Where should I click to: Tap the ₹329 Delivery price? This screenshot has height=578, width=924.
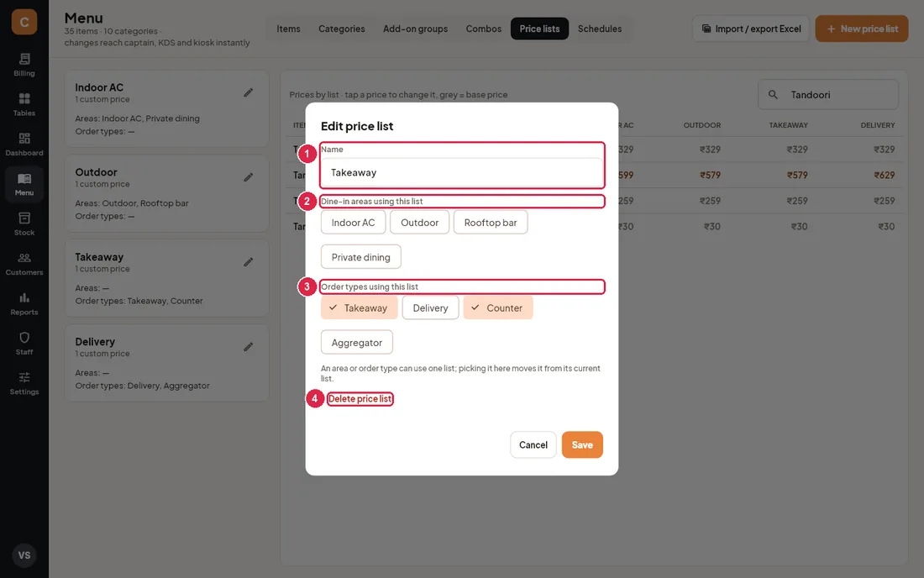(884, 149)
